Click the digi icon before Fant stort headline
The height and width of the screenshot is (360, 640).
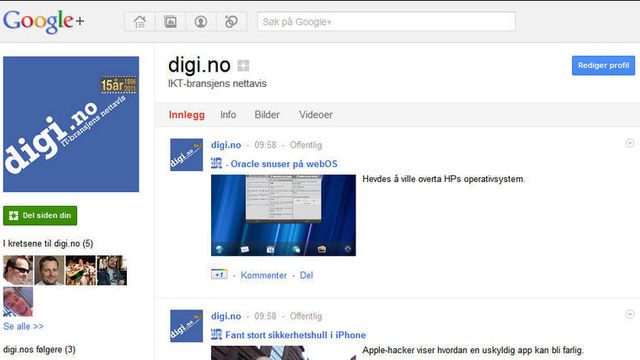tap(216, 334)
